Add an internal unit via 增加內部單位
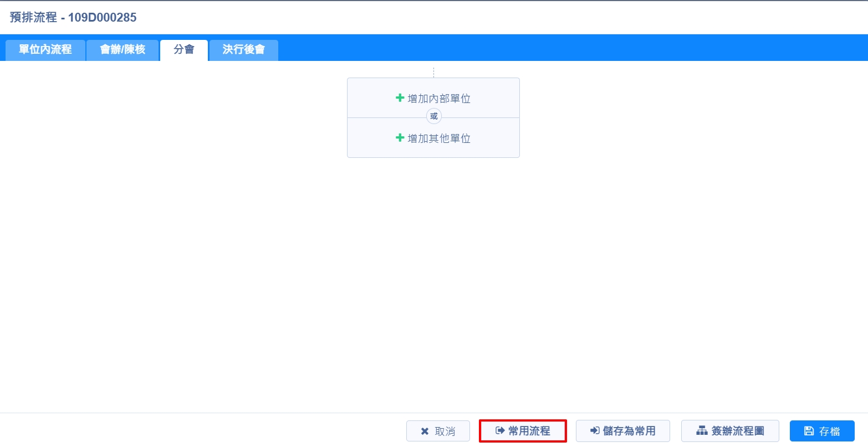This screenshot has height=447, width=868. pyautogui.click(x=439, y=99)
